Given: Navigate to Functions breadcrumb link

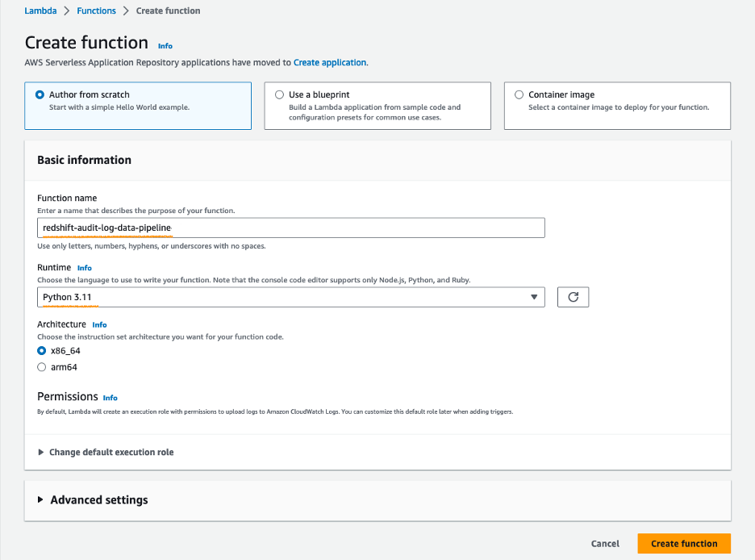Looking at the screenshot, I should [x=96, y=11].
